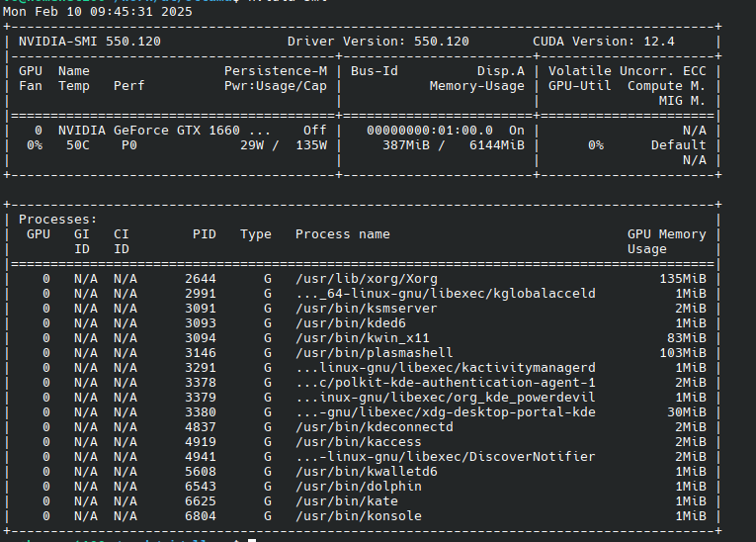Click plasmashell's 103MiB memory value
This screenshot has height=542, width=756.
[x=683, y=353]
